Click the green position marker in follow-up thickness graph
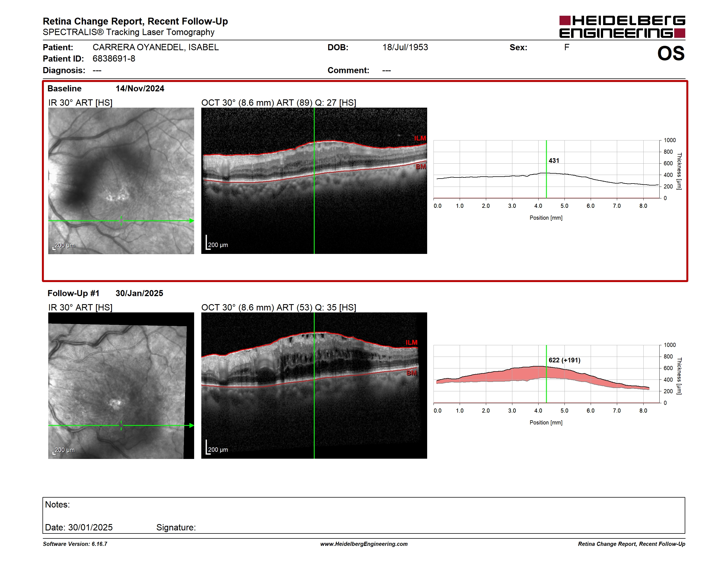 [546, 374]
